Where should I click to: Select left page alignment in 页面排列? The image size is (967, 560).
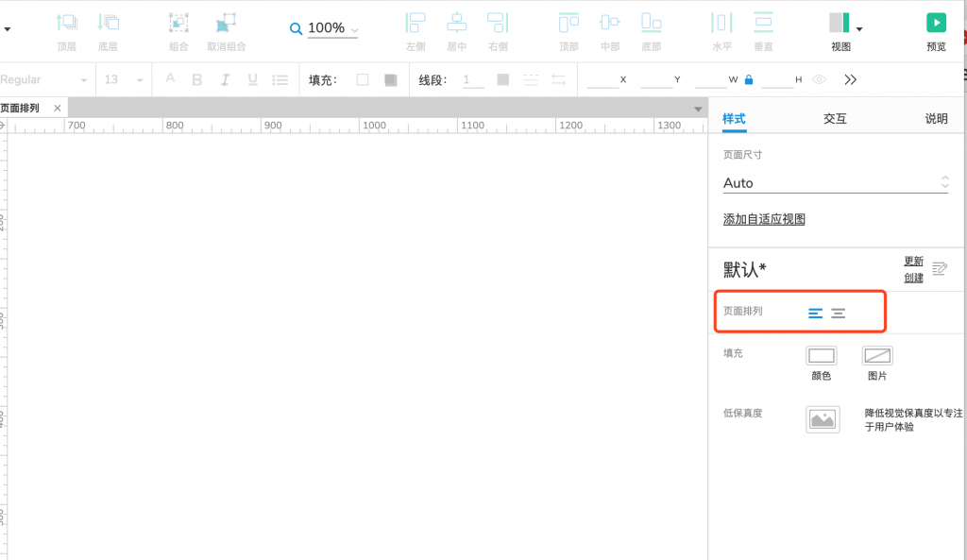click(816, 314)
